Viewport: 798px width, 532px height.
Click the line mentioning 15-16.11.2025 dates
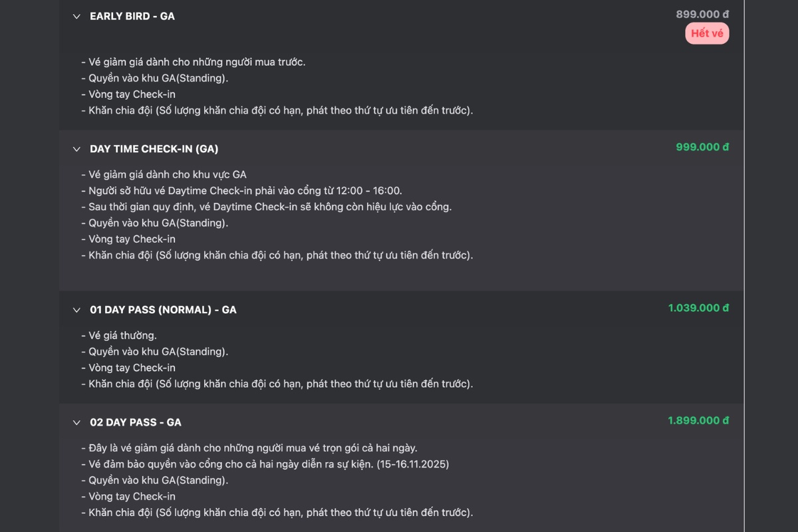[x=265, y=464]
